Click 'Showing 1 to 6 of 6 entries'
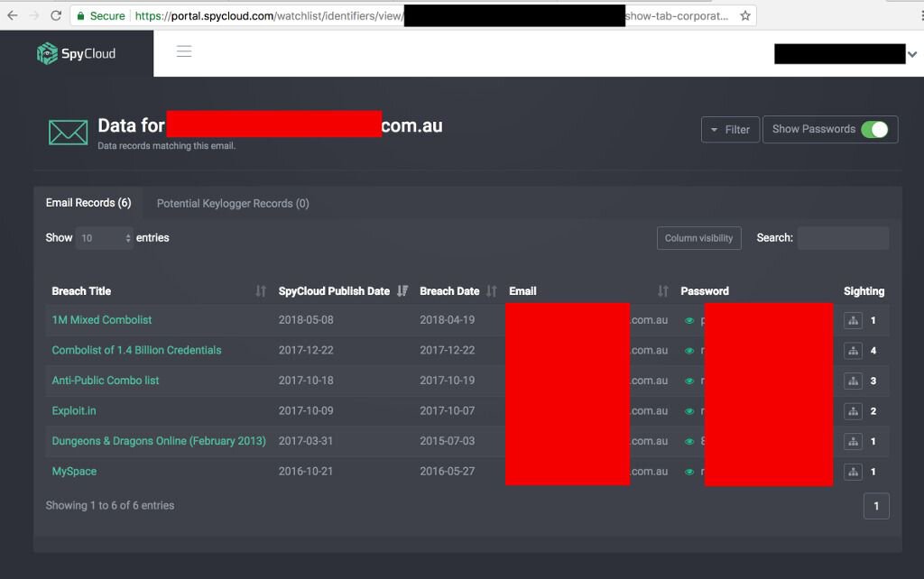Screen dimensions: 924x579 pos(109,505)
